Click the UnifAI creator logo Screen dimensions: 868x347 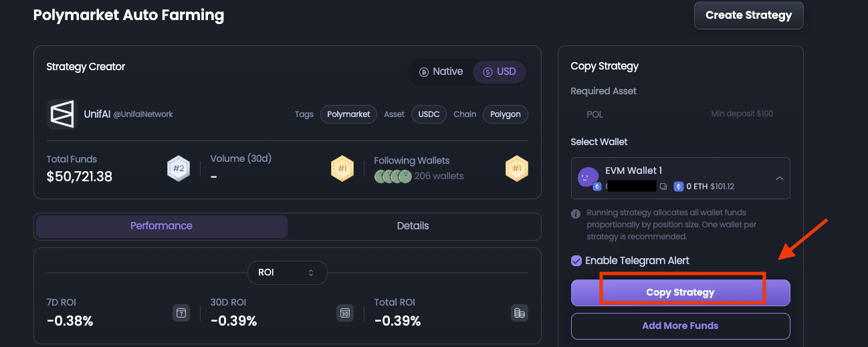tap(62, 114)
